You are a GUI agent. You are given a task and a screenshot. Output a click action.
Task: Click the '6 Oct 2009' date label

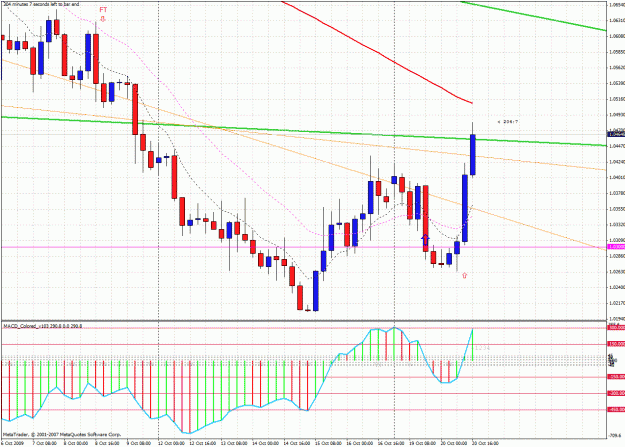(13, 443)
